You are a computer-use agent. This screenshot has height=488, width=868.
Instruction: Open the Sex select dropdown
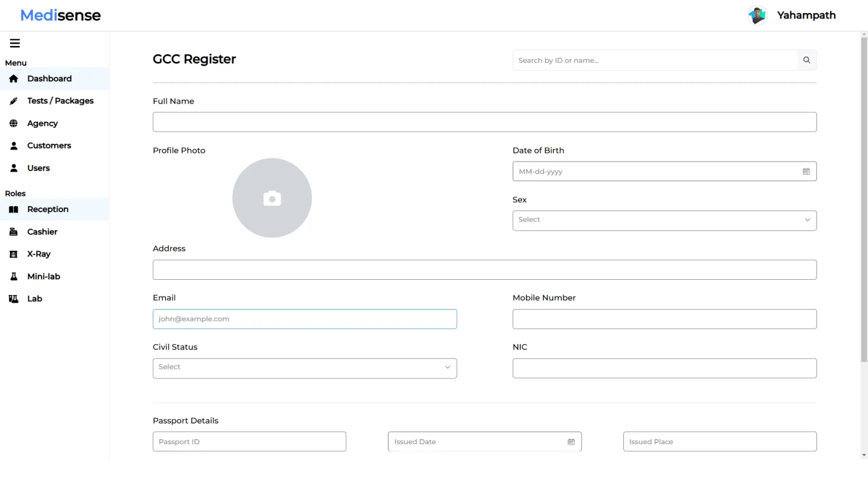pyautogui.click(x=665, y=221)
